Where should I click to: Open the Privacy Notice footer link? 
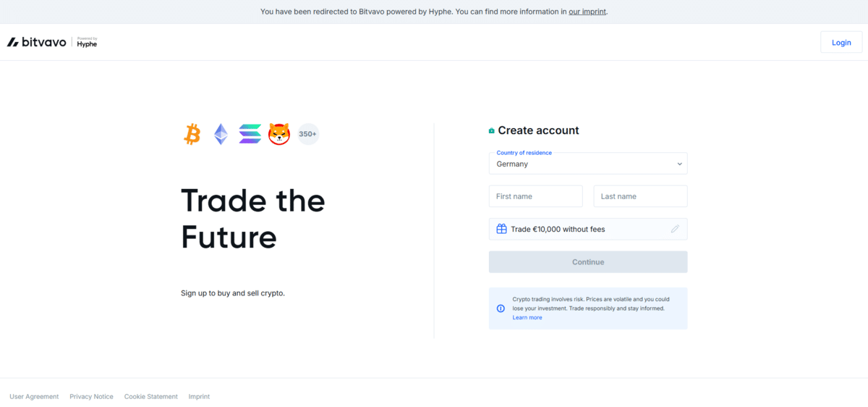pos(91,397)
